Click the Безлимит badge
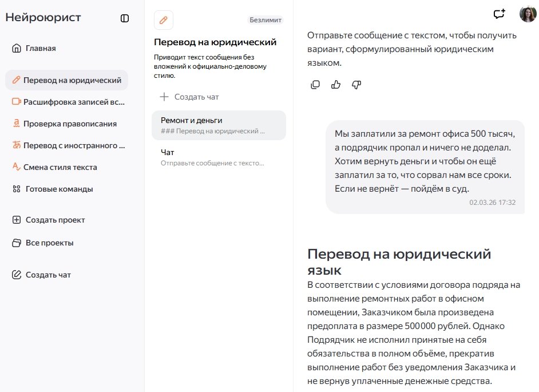The width and height of the screenshot is (539, 392). pos(265,20)
